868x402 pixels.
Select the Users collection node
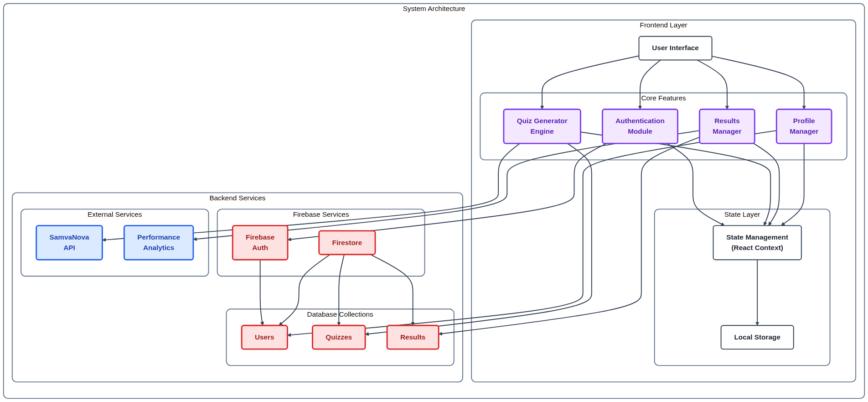(x=264, y=337)
